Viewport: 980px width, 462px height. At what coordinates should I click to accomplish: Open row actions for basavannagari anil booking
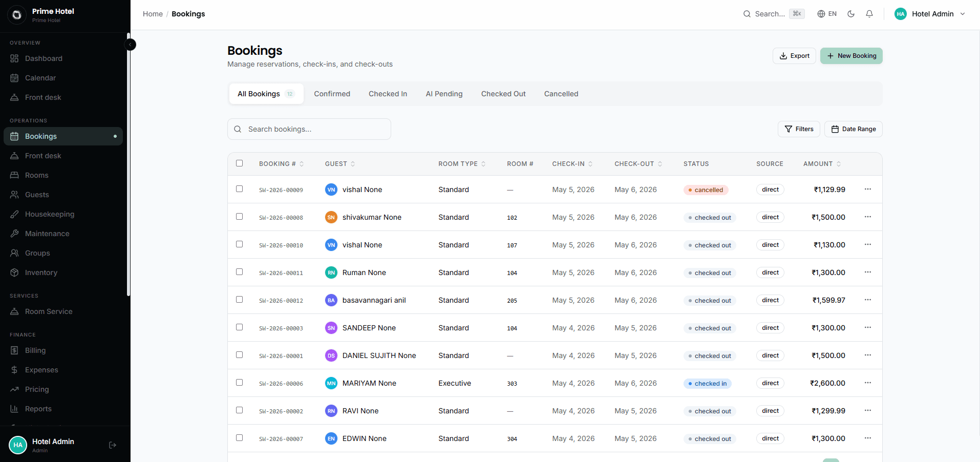pyautogui.click(x=868, y=300)
